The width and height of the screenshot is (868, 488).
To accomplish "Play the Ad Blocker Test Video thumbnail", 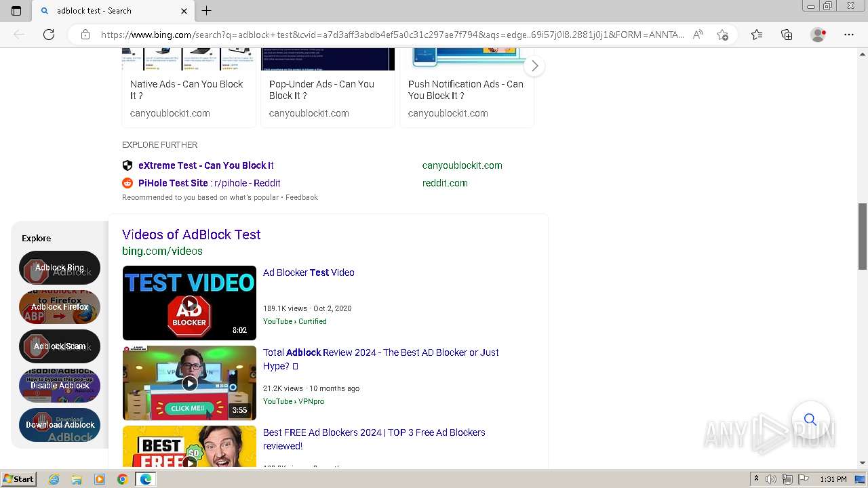I will pyautogui.click(x=189, y=303).
